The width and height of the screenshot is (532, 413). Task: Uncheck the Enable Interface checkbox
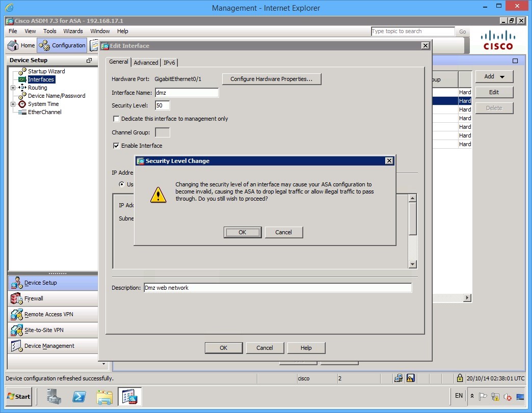point(117,145)
